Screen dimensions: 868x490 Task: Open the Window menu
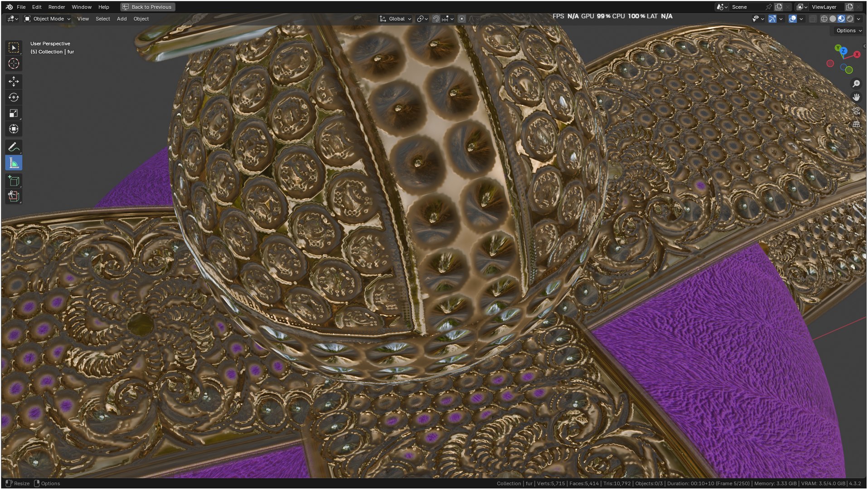coord(82,7)
